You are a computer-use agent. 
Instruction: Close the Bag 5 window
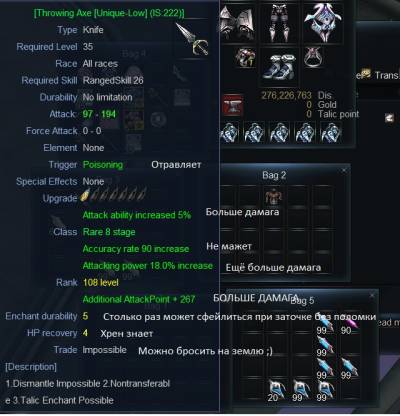372,295
